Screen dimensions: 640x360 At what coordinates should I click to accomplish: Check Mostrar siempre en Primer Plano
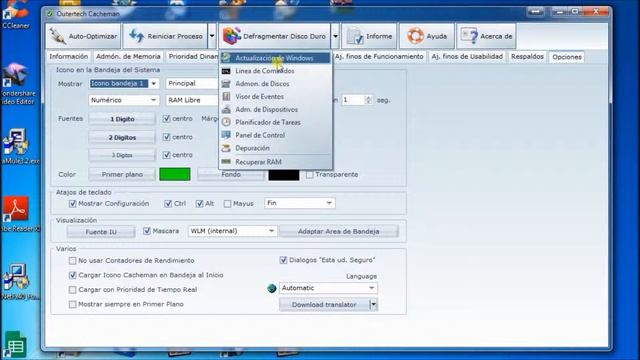(73, 304)
